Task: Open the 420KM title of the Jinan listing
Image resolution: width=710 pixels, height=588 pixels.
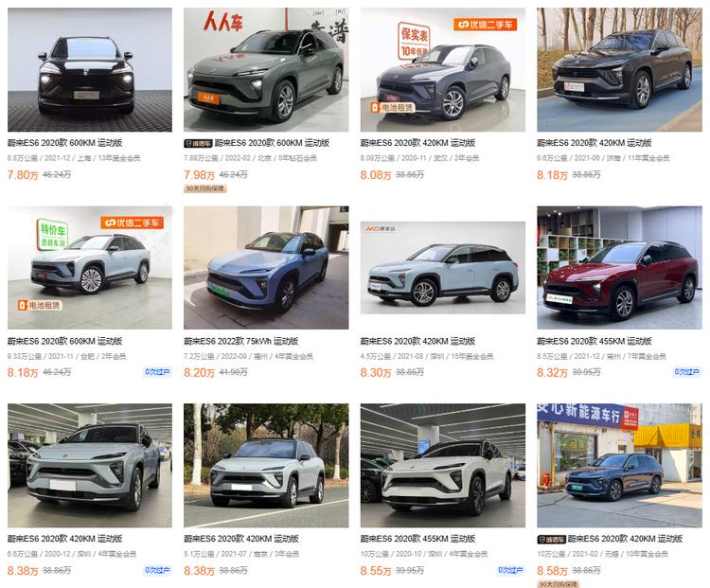Action: tap(595, 143)
